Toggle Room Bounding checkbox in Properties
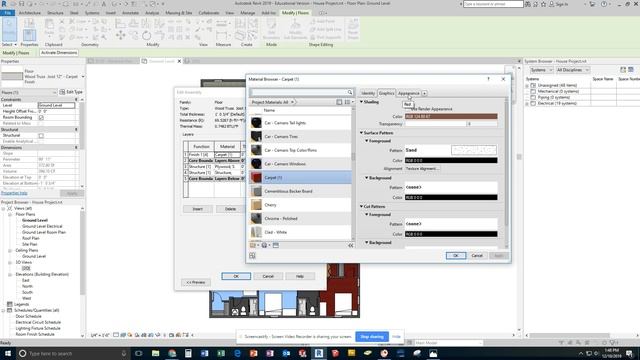The height and width of the screenshot is (360, 640). [41, 118]
